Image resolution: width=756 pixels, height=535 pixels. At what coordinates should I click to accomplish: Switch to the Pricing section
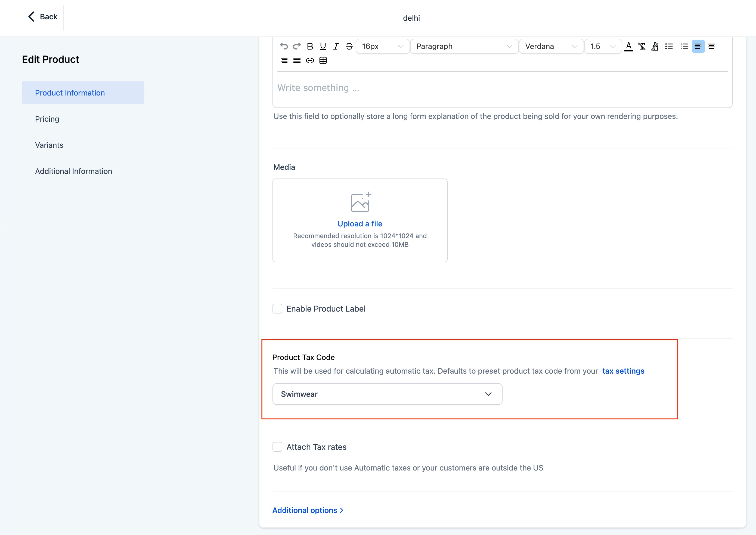(x=47, y=119)
